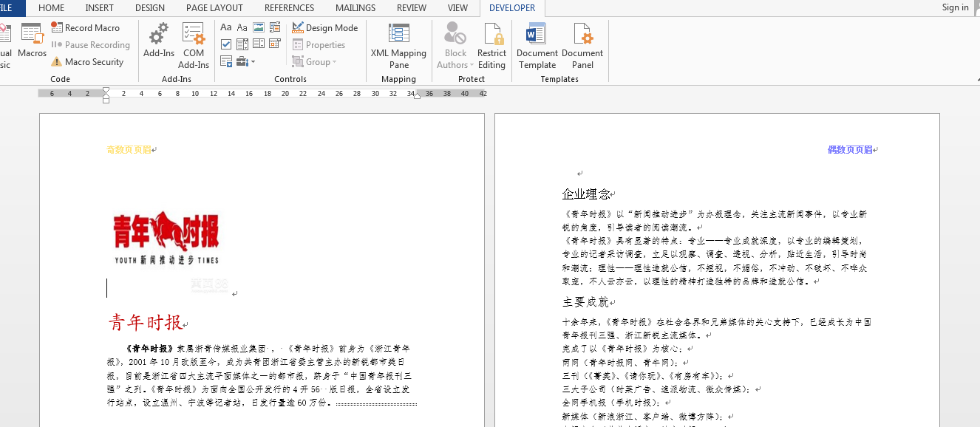Click Pause Recording button

click(90, 44)
